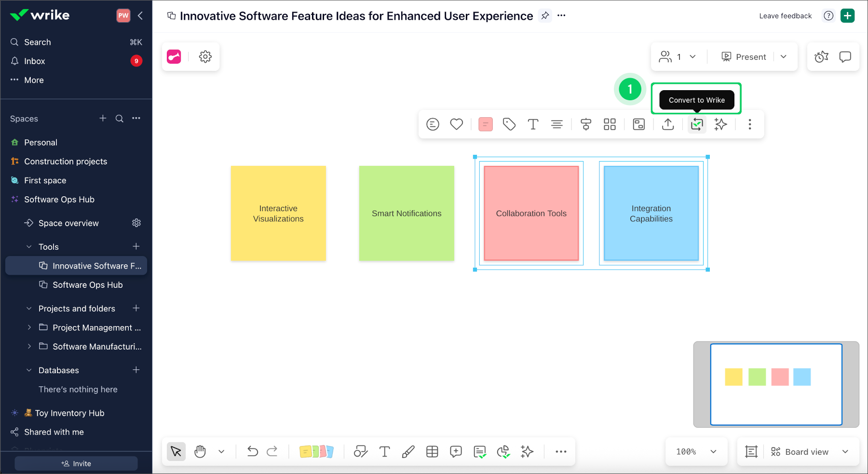
Task: Insert a table from the bottom toolbar
Action: tap(432, 451)
